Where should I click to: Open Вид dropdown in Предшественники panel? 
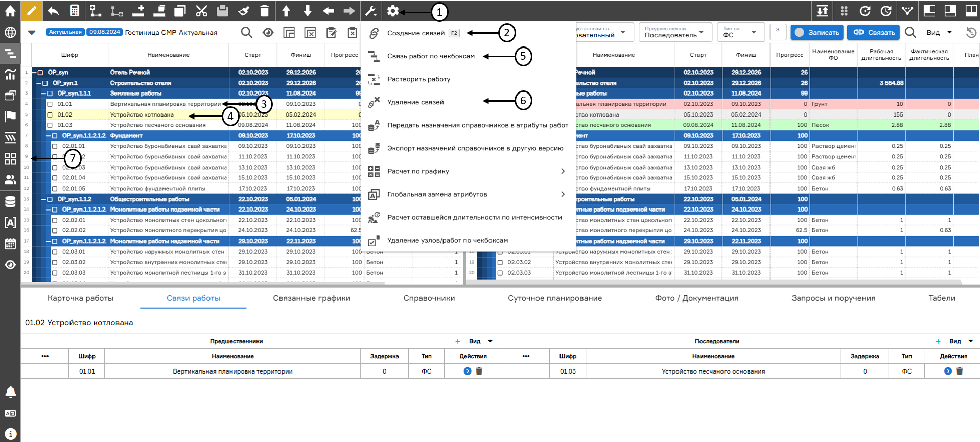click(481, 341)
